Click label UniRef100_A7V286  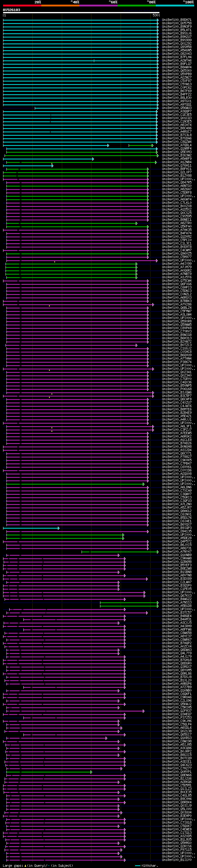click(x=177, y=304)
